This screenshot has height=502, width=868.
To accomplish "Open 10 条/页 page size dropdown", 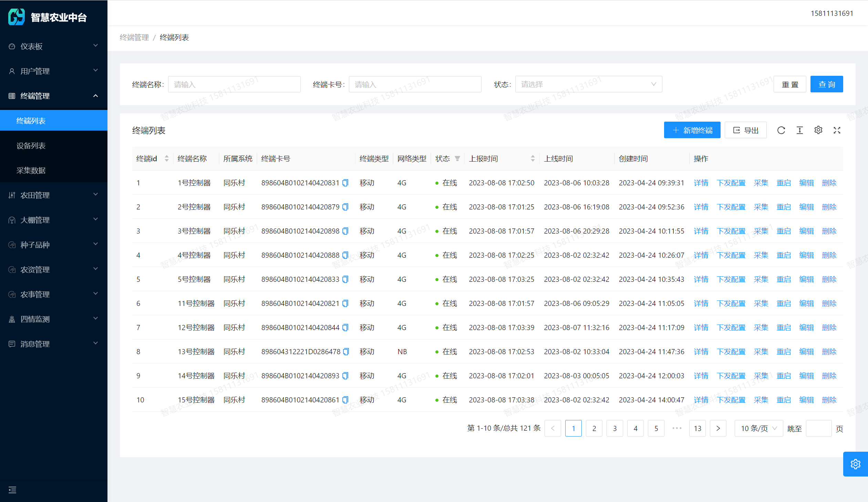I will point(758,428).
